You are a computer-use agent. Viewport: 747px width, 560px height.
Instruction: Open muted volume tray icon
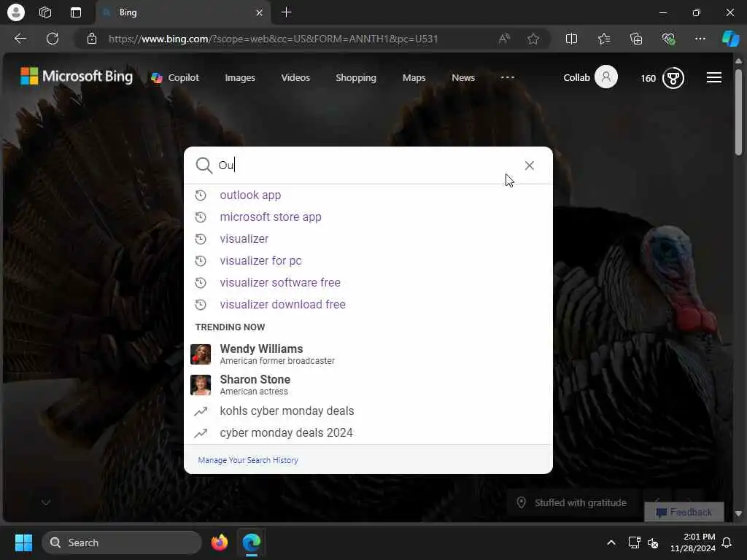click(653, 542)
